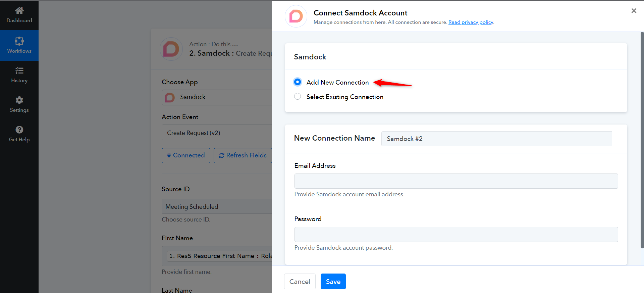Click the Password input field

tap(456, 234)
